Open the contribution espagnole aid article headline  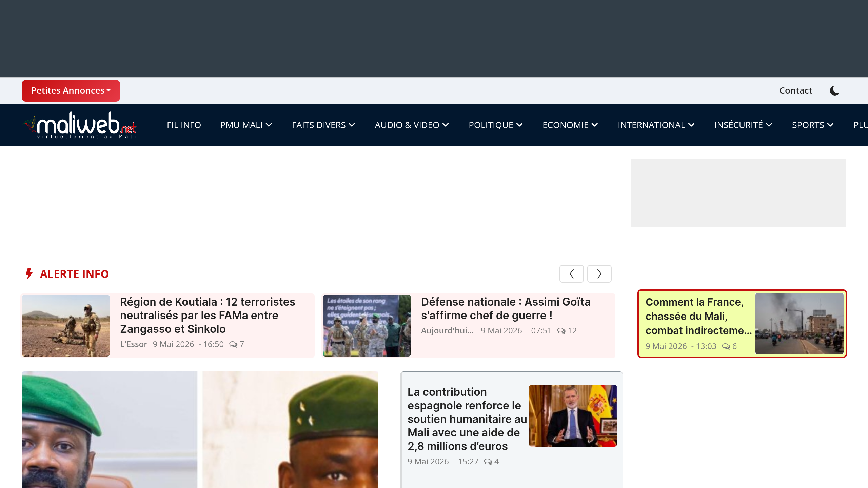pos(467,419)
